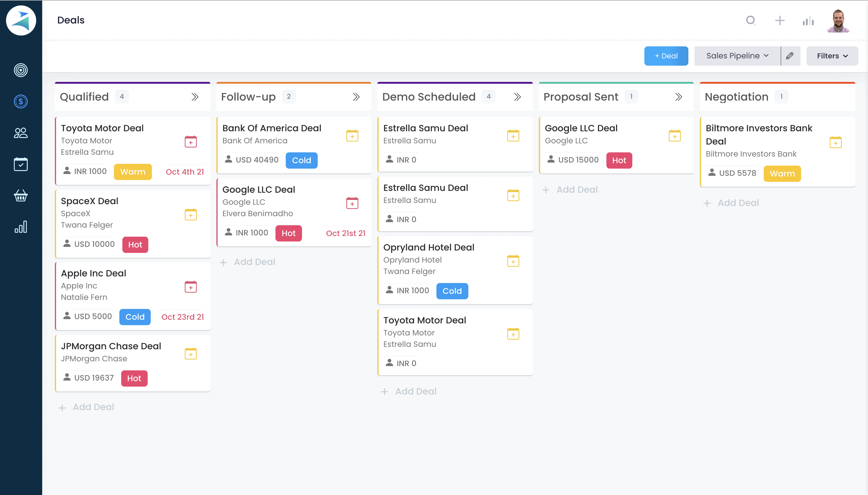Open the calendar tasks icon in sidebar
This screenshot has height=495, width=868.
[21, 164]
